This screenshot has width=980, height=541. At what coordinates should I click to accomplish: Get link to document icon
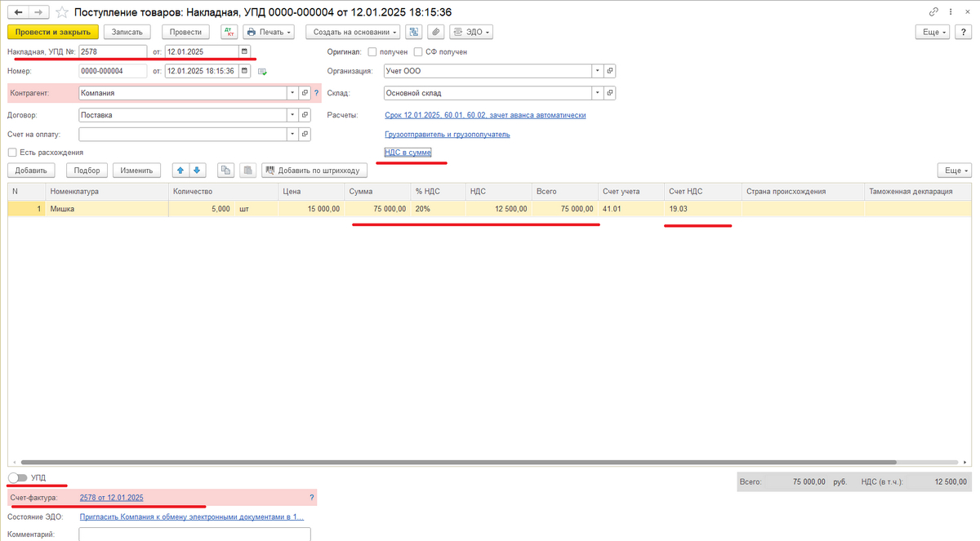[x=933, y=13]
